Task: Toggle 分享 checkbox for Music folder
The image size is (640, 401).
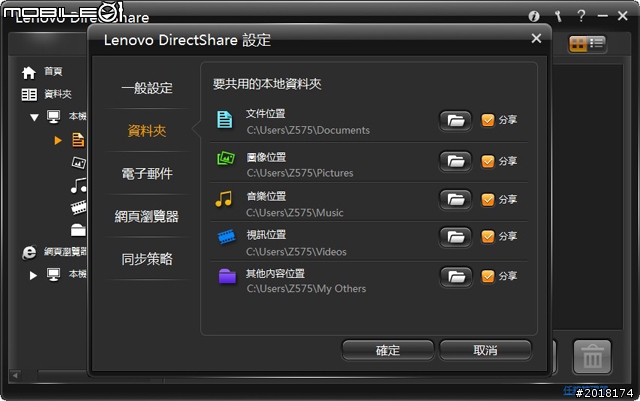Action: point(488,200)
